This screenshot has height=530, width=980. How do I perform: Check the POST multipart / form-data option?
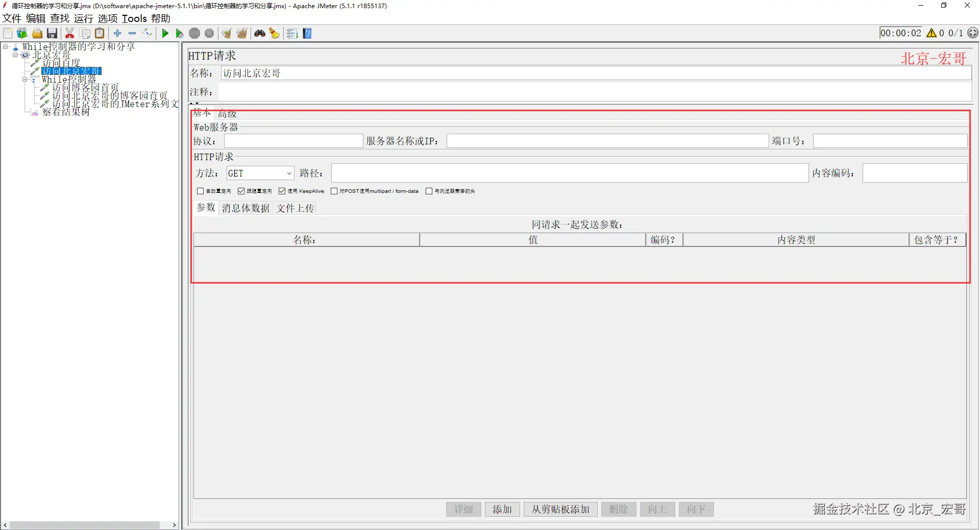coord(334,191)
